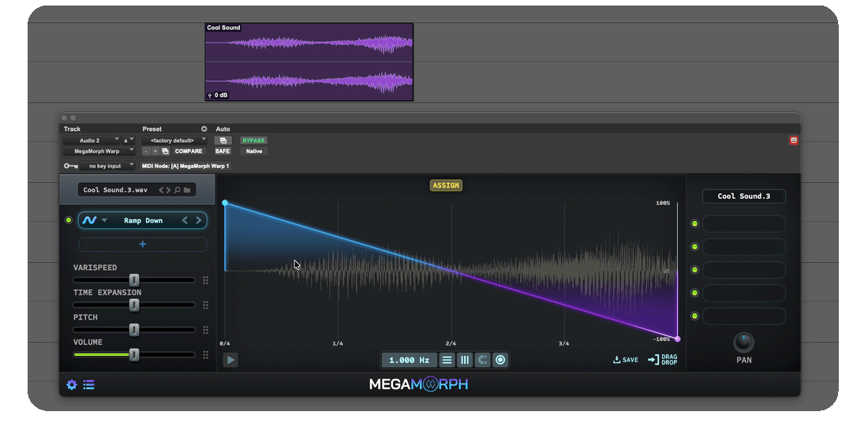Toggle the green LED beside Ramp Down
The height and width of the screenshot is (434, 868).
[69, 220]
